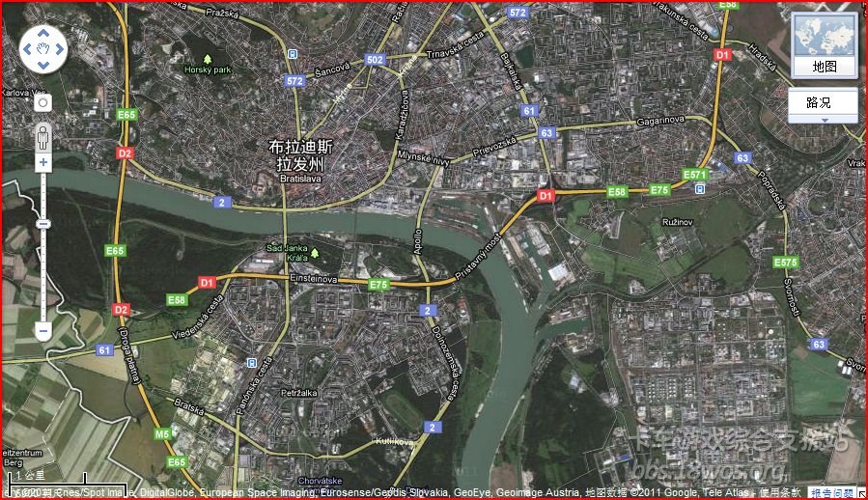Zoom out with the minus button

[x=43, y=331]
